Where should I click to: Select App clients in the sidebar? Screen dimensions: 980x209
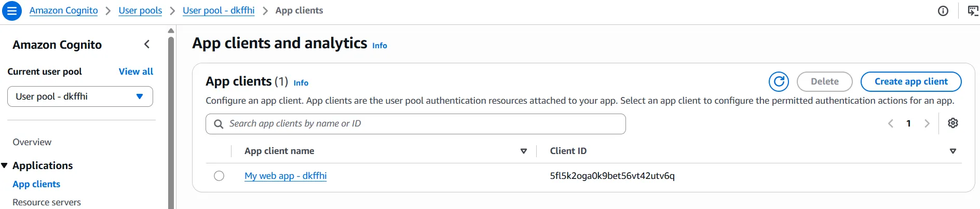coord(36,184)
